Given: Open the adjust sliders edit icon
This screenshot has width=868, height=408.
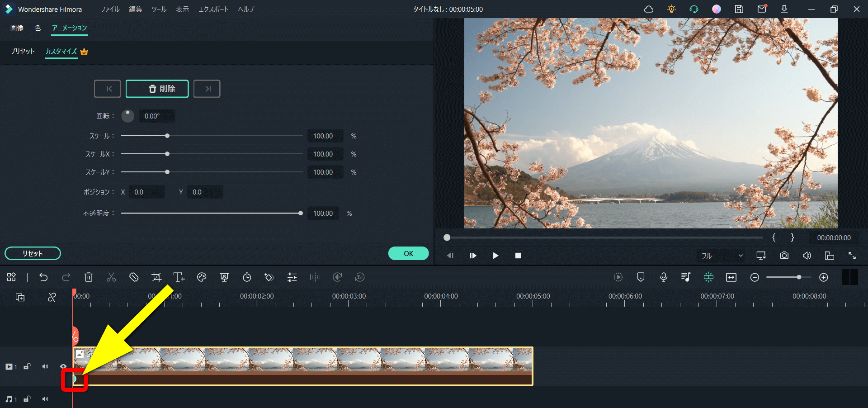Looking at the screenshot, I should point(292,277).
